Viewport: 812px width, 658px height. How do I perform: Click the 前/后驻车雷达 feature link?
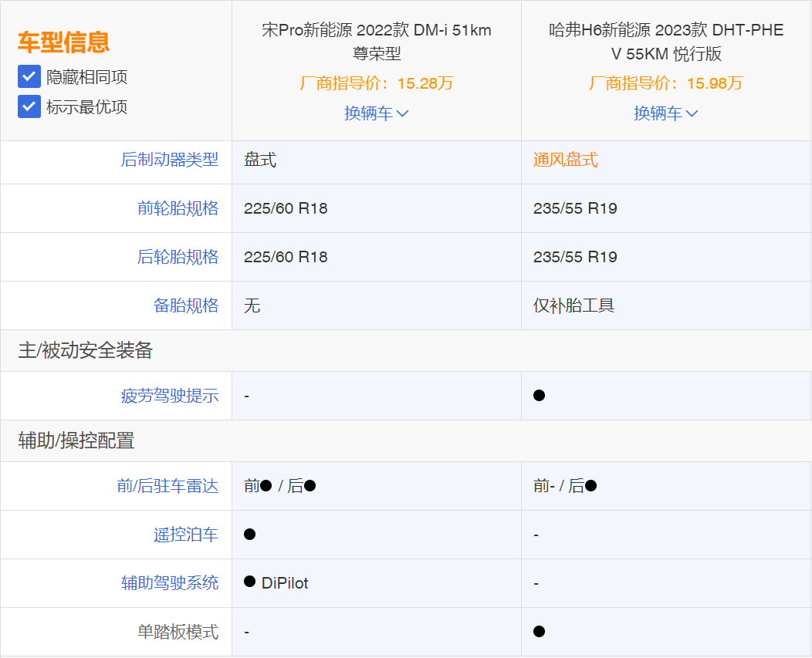click(x=167, y=486)
